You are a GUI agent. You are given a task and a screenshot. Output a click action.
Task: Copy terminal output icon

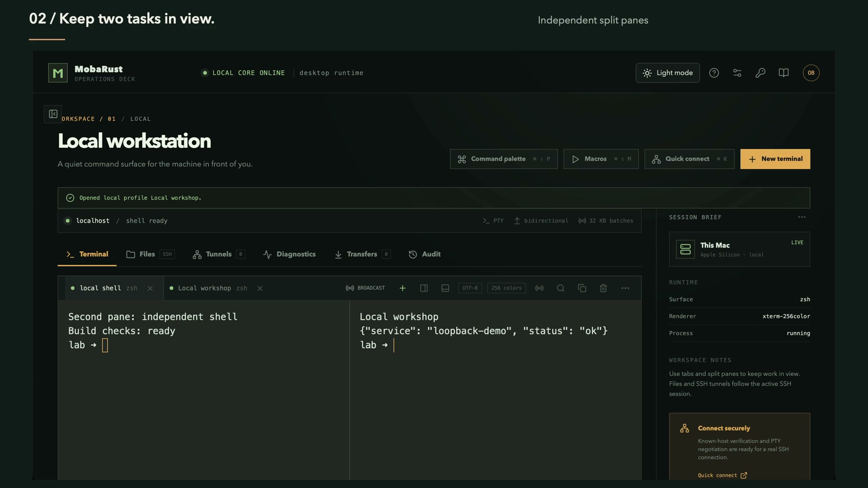tap(582, 288)
